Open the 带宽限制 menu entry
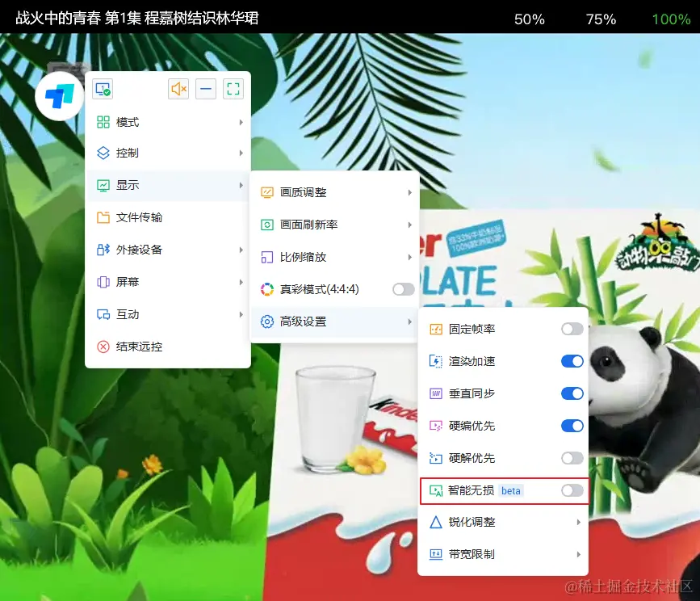Viewport: 700px width, 601px height. click(x=503, y=554)
